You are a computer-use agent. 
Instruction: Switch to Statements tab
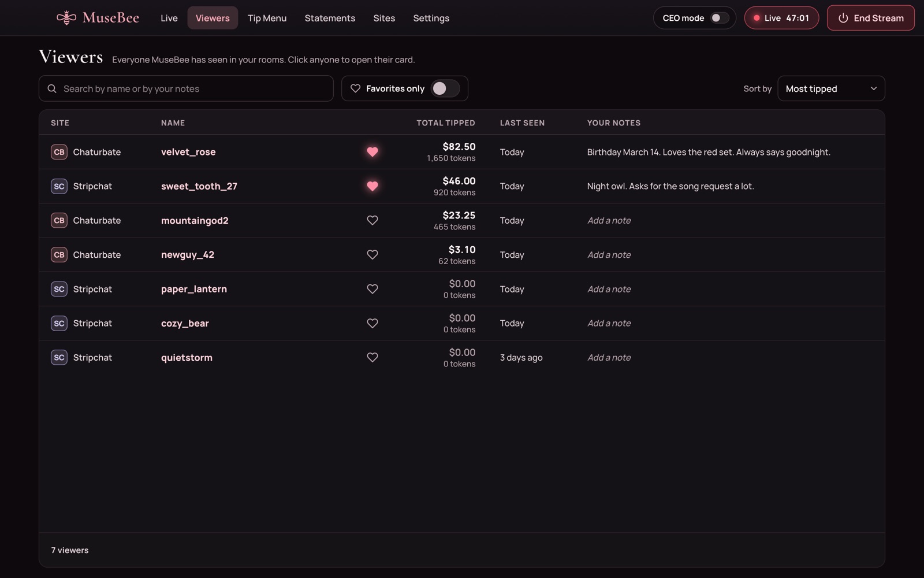(x=330, y=18)
